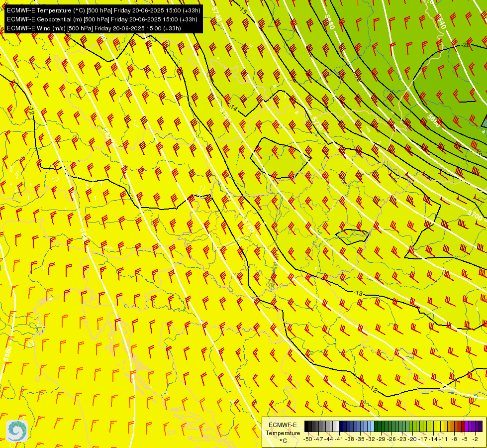Click the -15 isotherm label
The height and width of the screenshot is (448, 487).
[243, 10]
